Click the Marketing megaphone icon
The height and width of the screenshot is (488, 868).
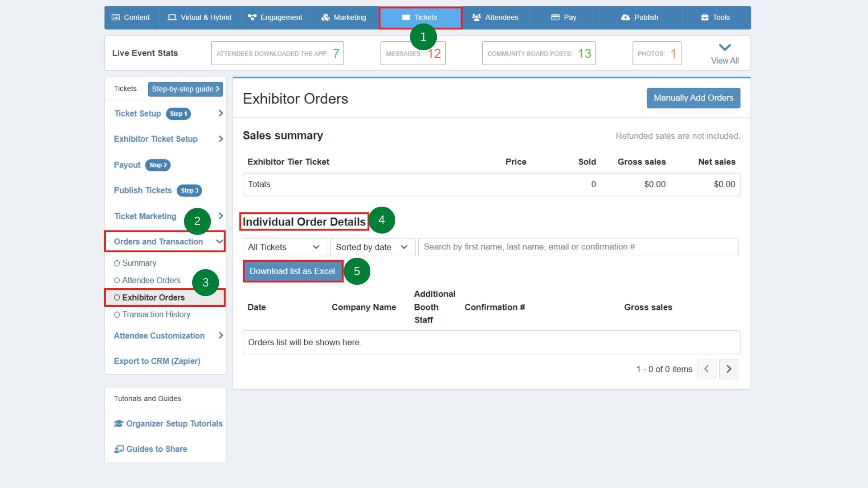coord(325,17)
